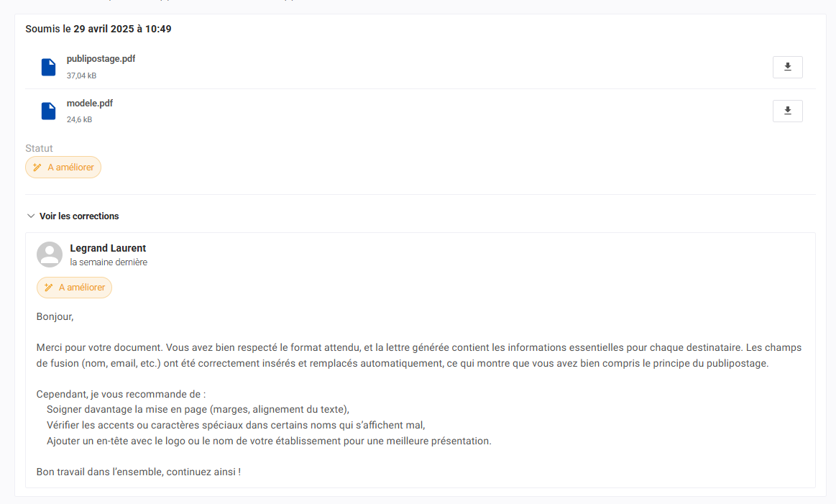The width and height of the screenshot is (836, 504).
Task: Open Legrand Laurent's avatar picture
Action: [x=50, y=255]
